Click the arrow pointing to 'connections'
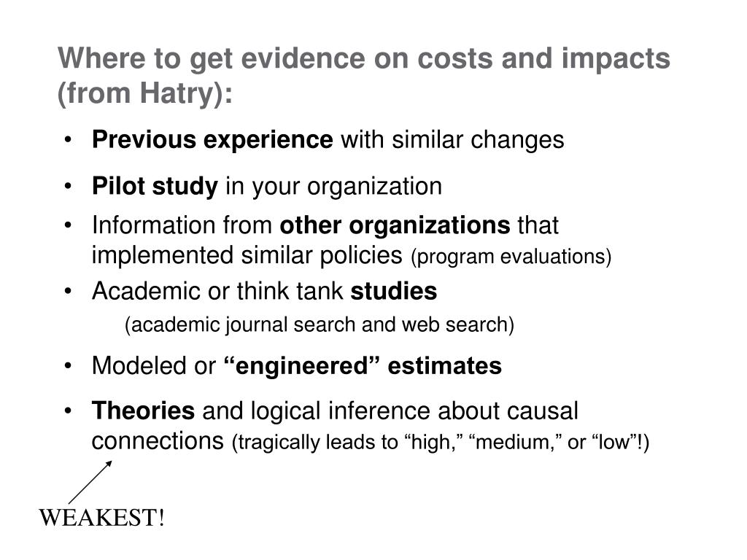Screen dimensions: 747x560 click(90, 482)
